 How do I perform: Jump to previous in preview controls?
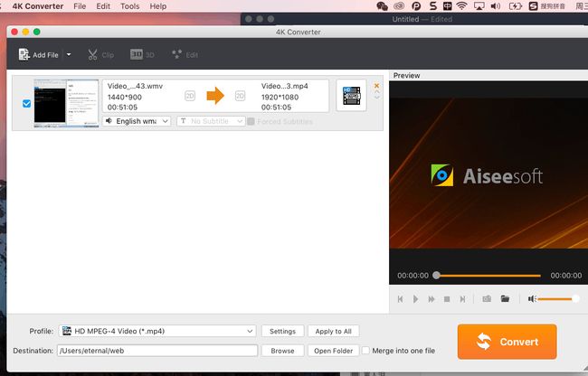point(400,299)
